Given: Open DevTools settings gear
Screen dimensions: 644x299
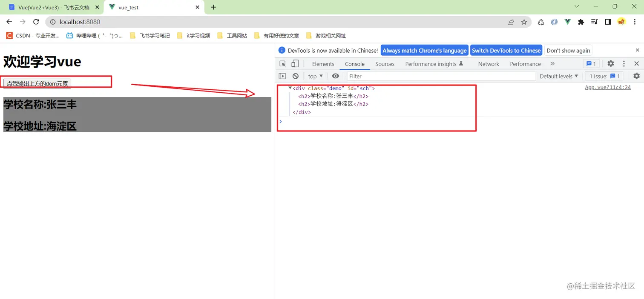Looking at the screenshot, I should coord(611,64).
